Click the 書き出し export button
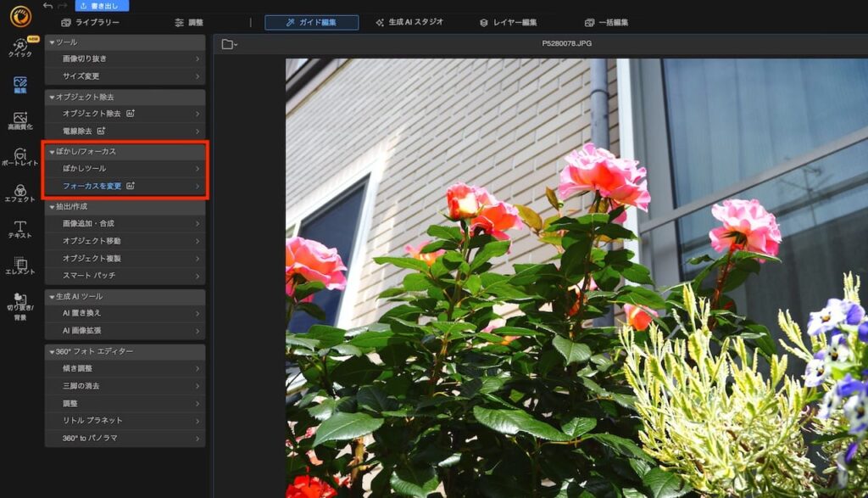Image resolution: width=868 pixels, height=498 pixels. pos(102,6)
